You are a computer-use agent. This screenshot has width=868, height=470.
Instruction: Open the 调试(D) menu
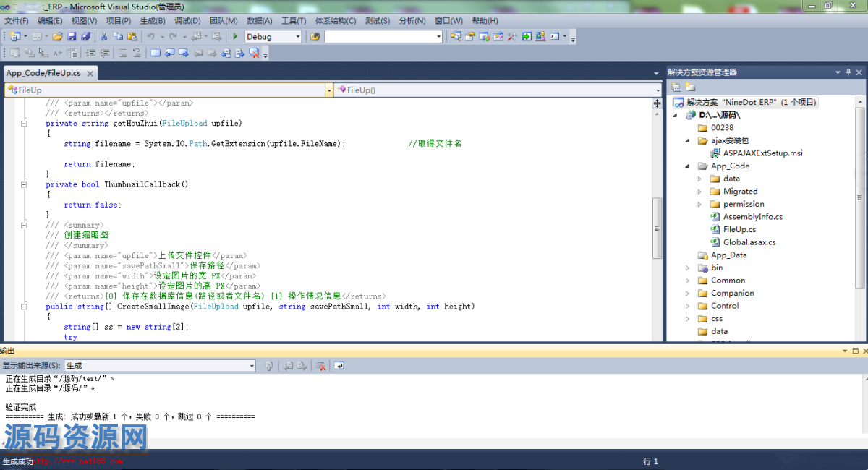click(x=187, y=21)
